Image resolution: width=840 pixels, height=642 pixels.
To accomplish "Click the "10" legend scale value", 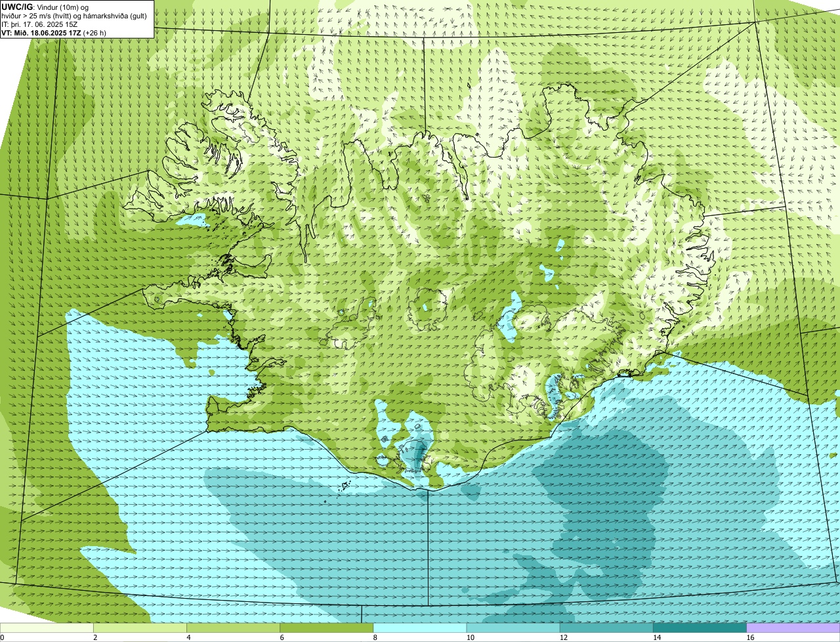I will click(470, 637).
